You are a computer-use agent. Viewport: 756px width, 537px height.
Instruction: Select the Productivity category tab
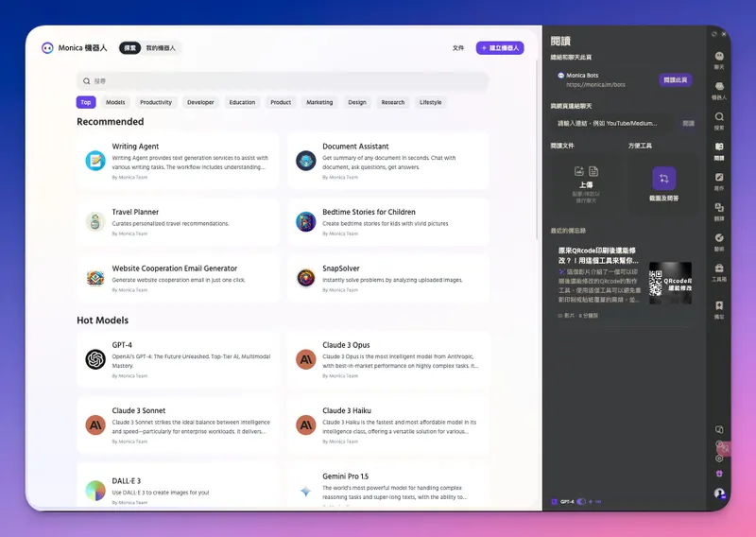coord(156,102)
